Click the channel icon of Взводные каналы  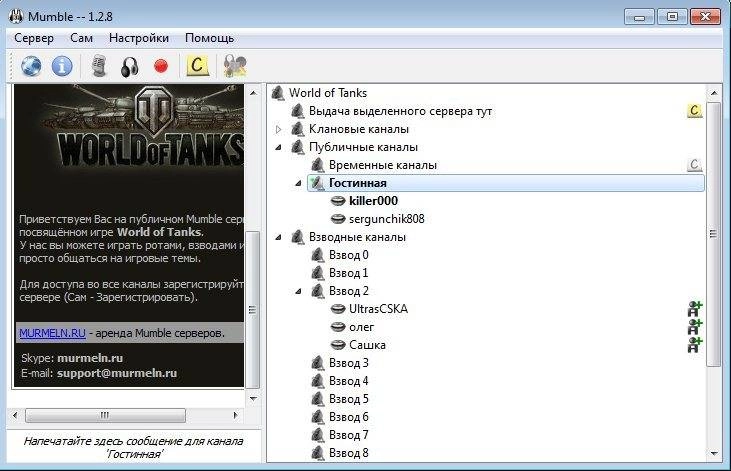coord(297,237)
